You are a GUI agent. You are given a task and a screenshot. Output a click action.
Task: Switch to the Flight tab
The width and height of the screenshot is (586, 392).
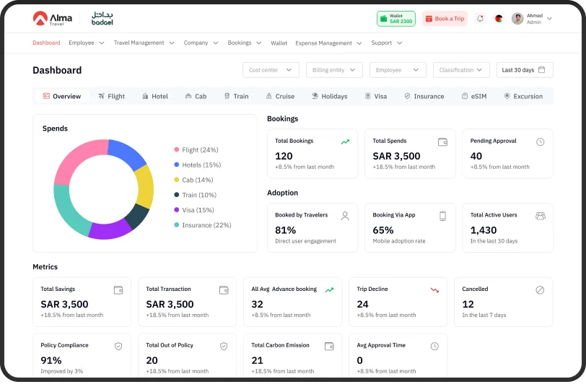pyautogui.click(x=111, y=96)
